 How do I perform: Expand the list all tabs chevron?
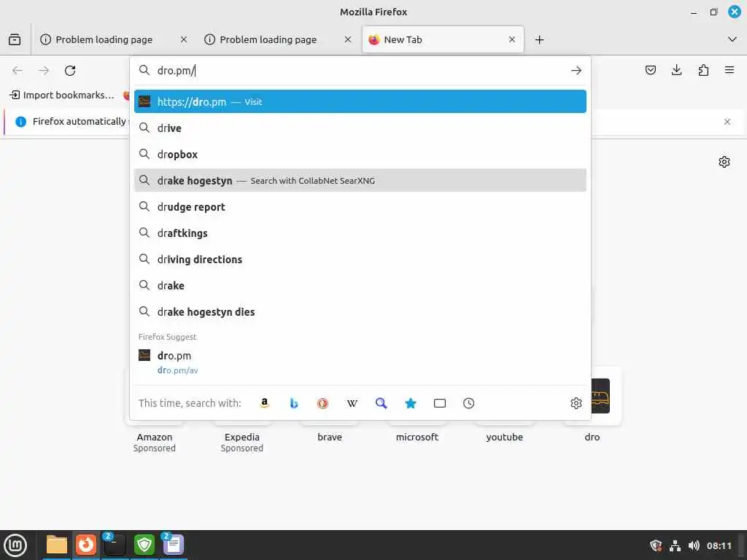(x=732, y=39)
